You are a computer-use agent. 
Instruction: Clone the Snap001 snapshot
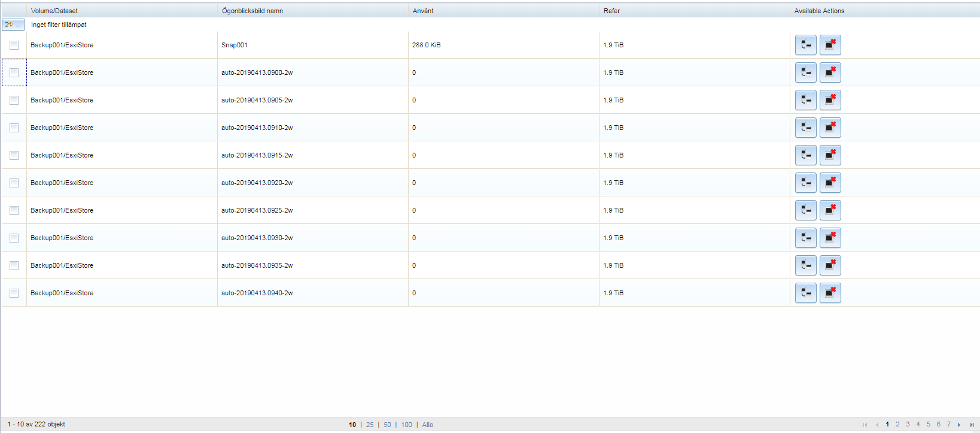tap(805, 45)
